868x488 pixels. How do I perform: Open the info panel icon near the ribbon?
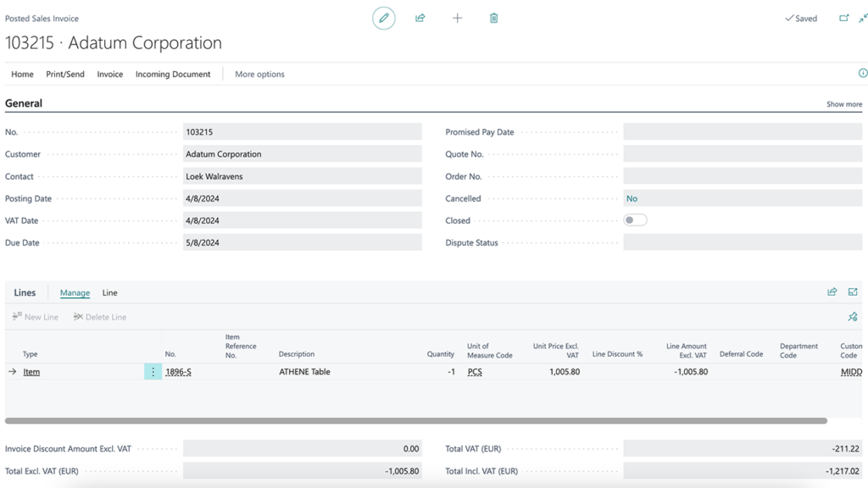coord(861,74)
